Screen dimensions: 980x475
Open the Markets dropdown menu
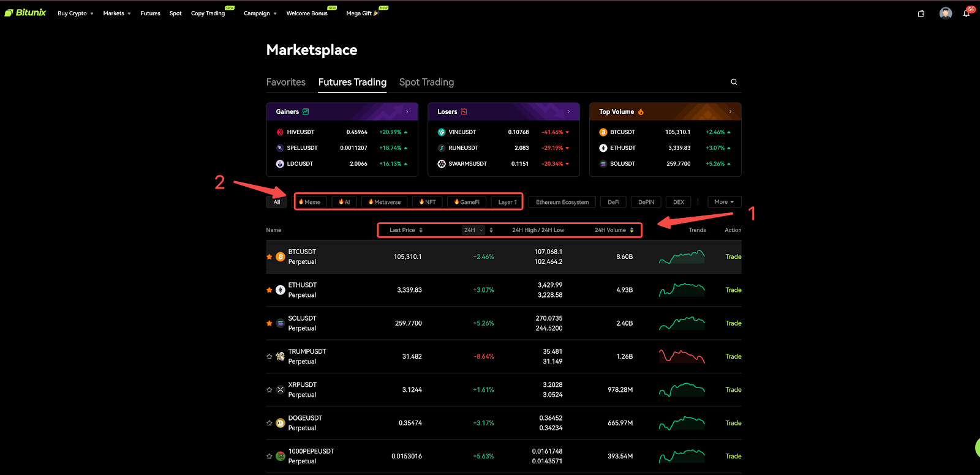pyautogui.click(x=117, y=13)
